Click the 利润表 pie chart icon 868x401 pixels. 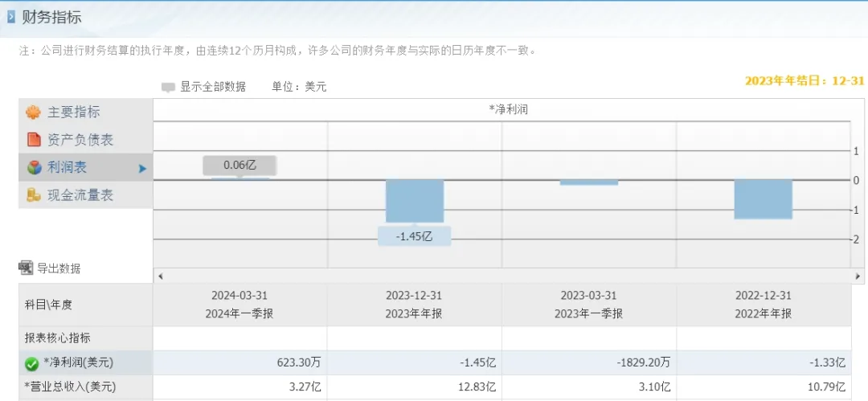[x=35, y=167]
